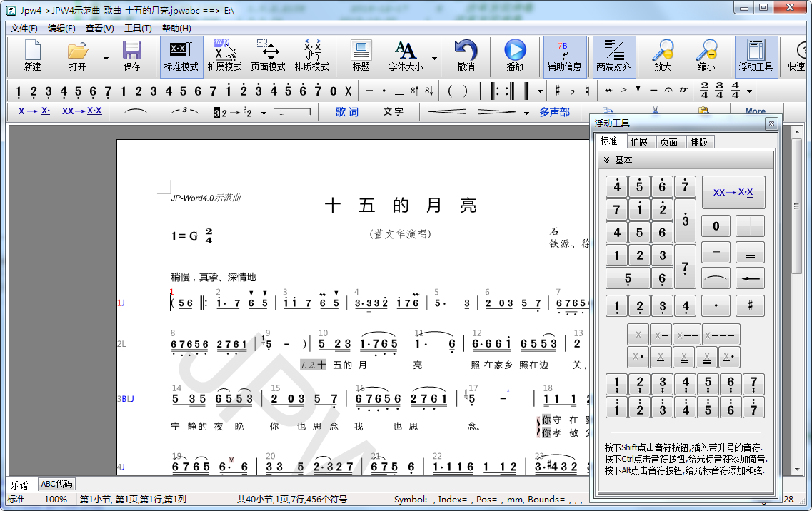Click the 多声部 multi-voice button
The height and width of the screenshot is (511, 812).
pos(554,112)
